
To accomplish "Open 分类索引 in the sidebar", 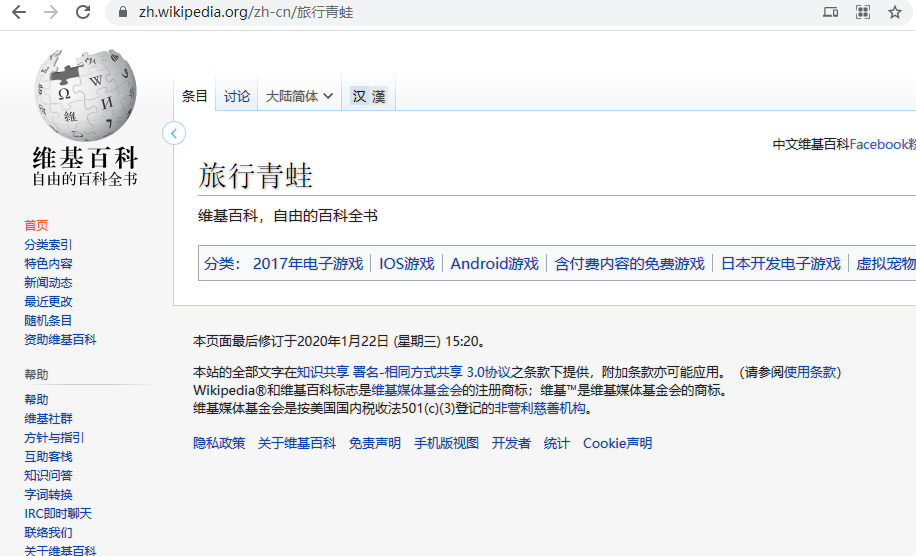I will (48, 245).
